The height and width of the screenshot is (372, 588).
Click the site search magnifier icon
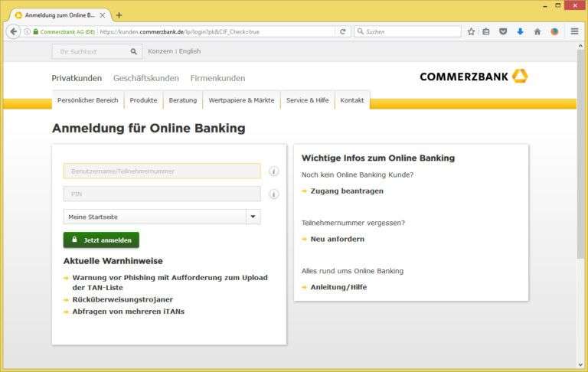pyautogui.click(x=133, y=51)
